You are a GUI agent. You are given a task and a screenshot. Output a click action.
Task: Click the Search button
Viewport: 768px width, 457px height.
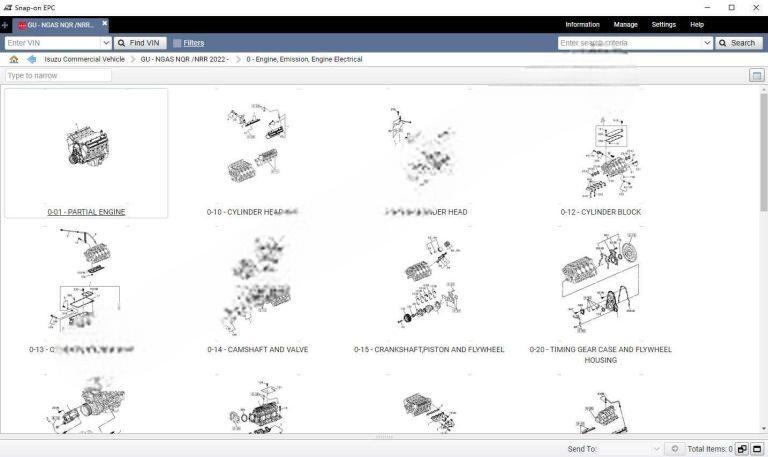point(738,43)
